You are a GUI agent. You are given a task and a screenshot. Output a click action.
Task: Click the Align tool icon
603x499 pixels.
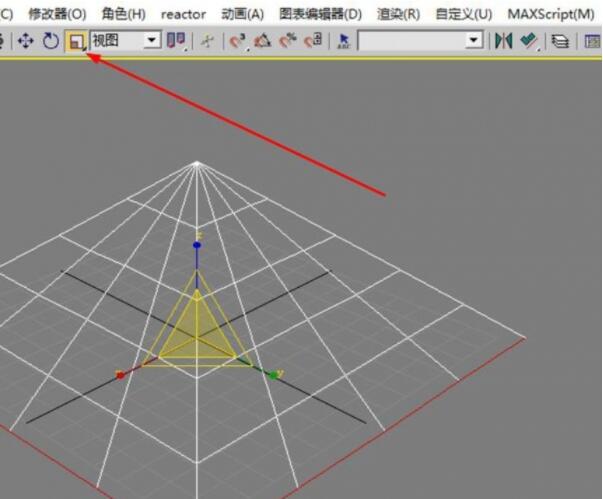(528, 41)
